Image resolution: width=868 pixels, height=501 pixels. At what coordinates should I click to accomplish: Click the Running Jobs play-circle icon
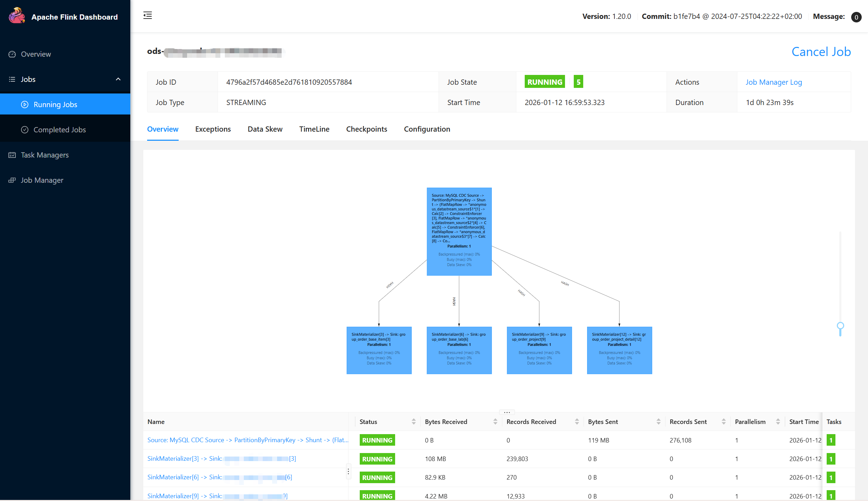[x=25, y=105]
